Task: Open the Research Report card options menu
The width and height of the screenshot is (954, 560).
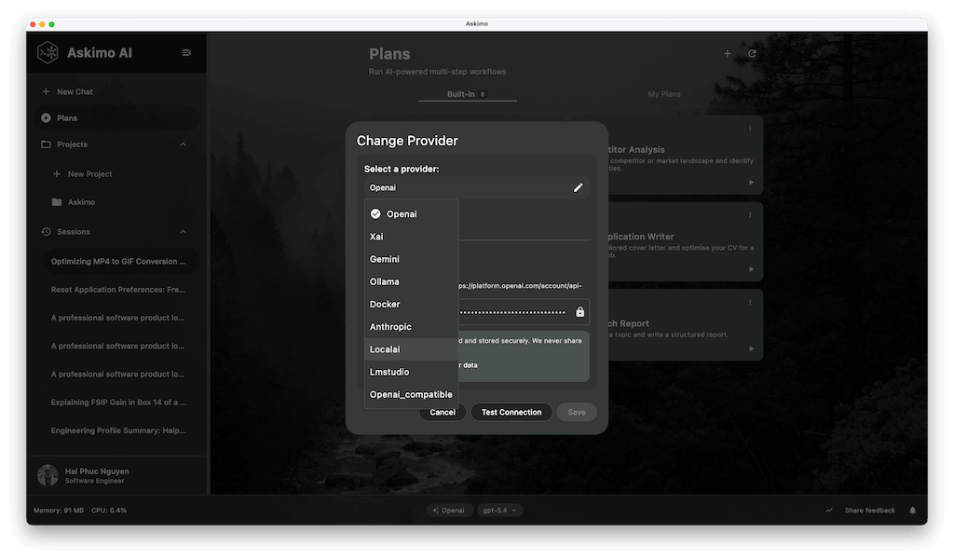Action: pos(750,302)
